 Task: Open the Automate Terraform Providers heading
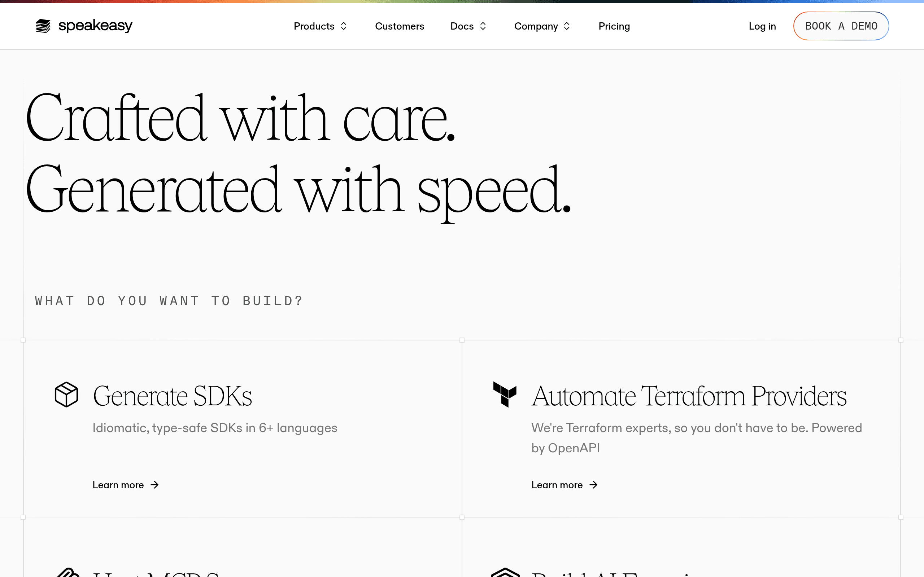689,396
